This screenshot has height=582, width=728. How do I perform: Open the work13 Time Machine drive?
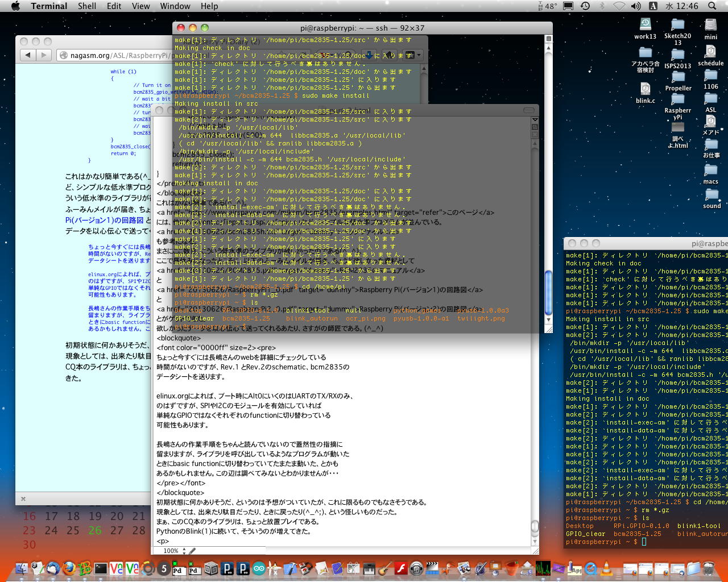click(645, 24)
